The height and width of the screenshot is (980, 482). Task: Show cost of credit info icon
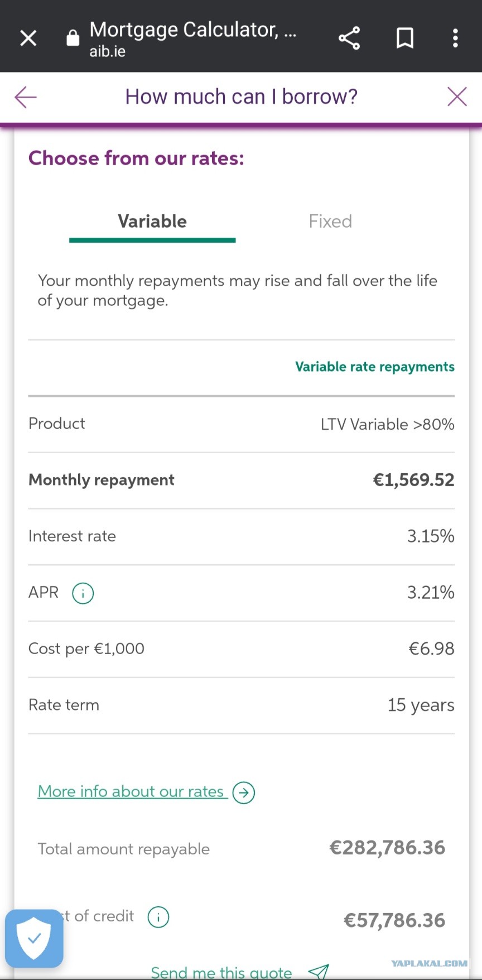pos(158,916)
